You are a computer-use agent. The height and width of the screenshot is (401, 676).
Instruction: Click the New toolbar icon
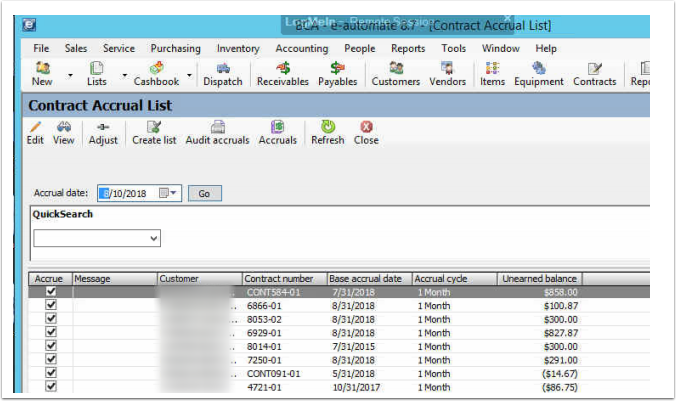pos(42,74)
